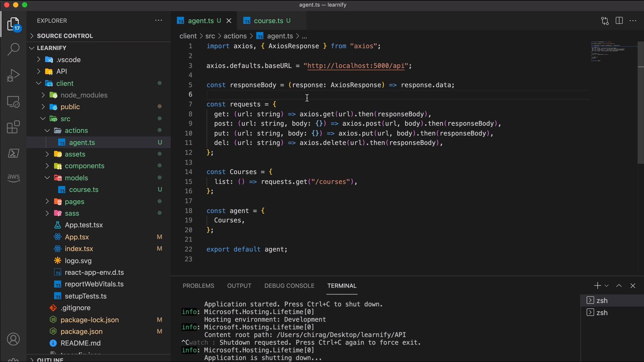This screenshot has width=644, height=362.
Task: Open changes compare icon in editor toolbar
Action: point(605,21)
